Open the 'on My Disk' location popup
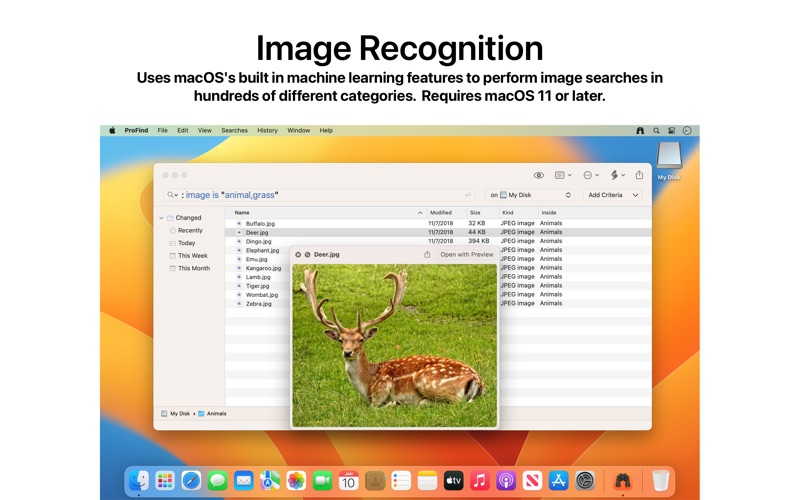 pos(530,195)
